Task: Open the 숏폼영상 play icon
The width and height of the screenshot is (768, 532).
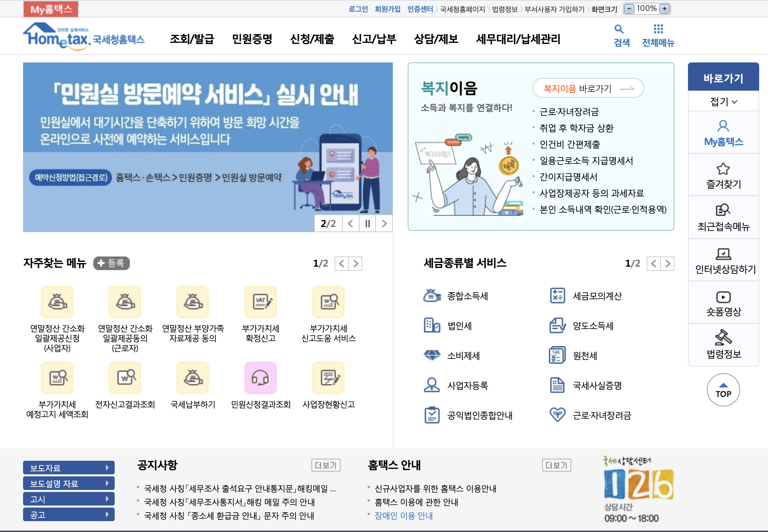Action: click(723, 297)
